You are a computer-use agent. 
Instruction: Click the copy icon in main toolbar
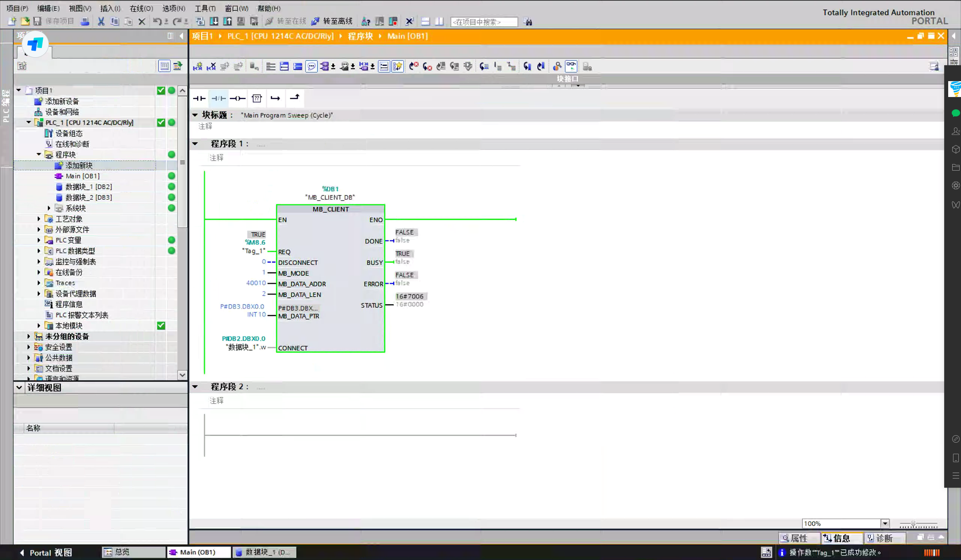click(x=115, y=21)
